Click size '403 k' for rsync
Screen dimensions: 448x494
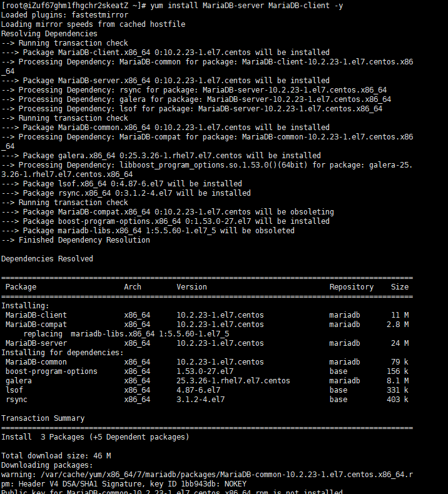click(397, 400)
